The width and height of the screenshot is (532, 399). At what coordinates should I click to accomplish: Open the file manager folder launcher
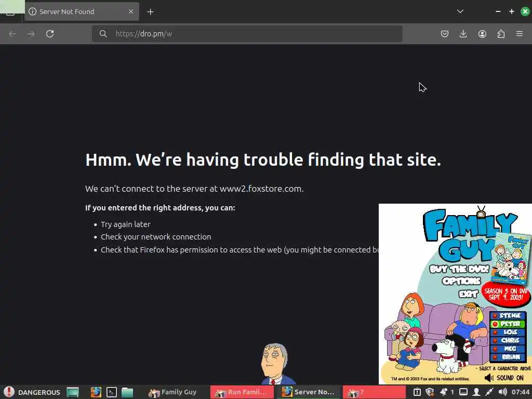(127, 392)
